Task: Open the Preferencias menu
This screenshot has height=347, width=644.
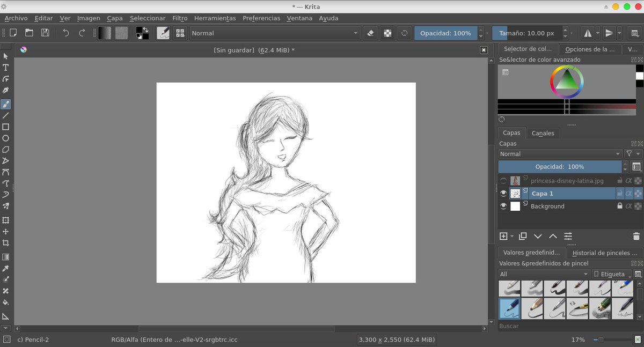Action: pos(261,18)
